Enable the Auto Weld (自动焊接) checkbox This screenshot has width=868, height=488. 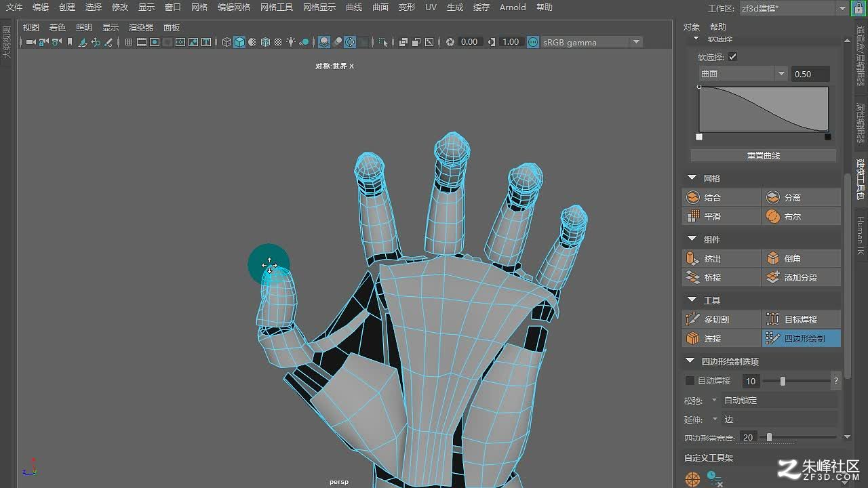coord(690,381)
